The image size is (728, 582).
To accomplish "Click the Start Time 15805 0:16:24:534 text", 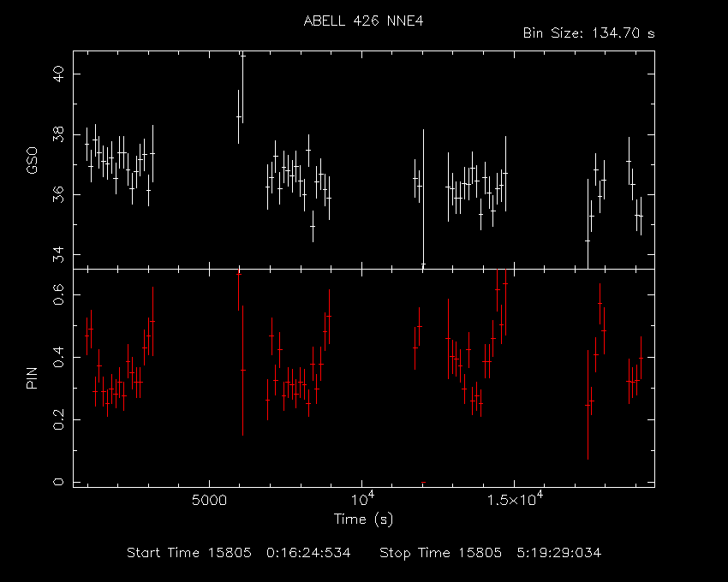I will (239, 553).
